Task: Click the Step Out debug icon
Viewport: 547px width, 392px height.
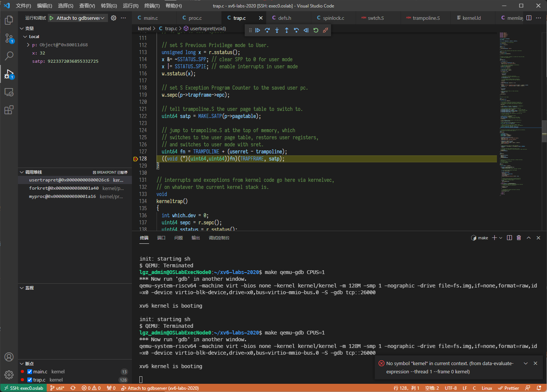Action: tap(287, 30)
